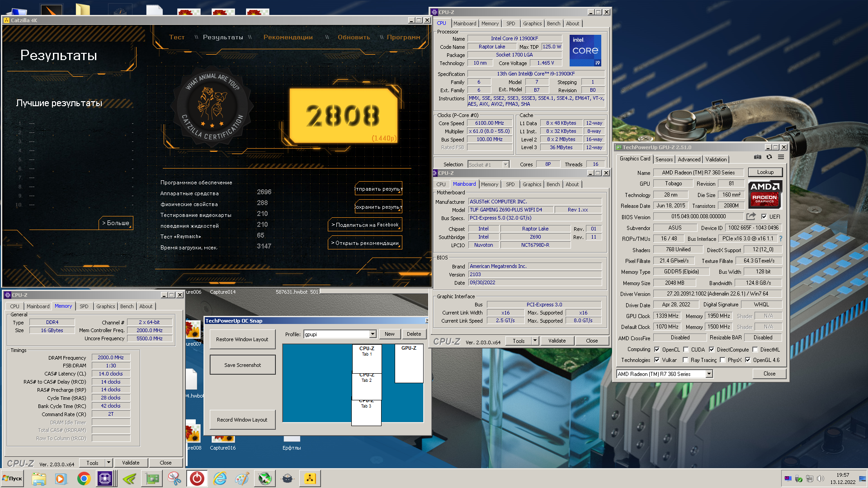Switch to GPU-Z via its taskbar card icon
This screenshot has height=488, width=868.
[x=152, y=479]
